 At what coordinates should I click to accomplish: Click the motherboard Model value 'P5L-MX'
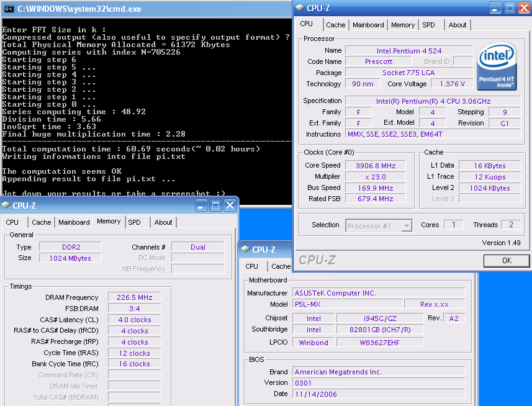pos(348,304)
